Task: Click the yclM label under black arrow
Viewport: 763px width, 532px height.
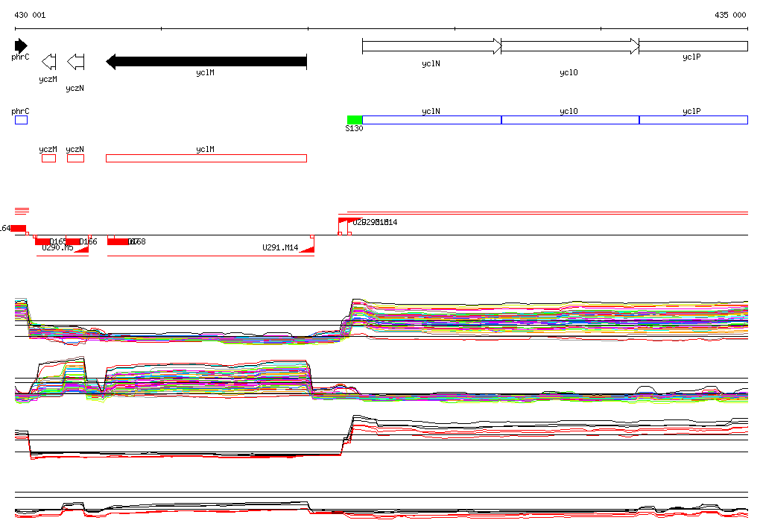Action: click(206, 73)
